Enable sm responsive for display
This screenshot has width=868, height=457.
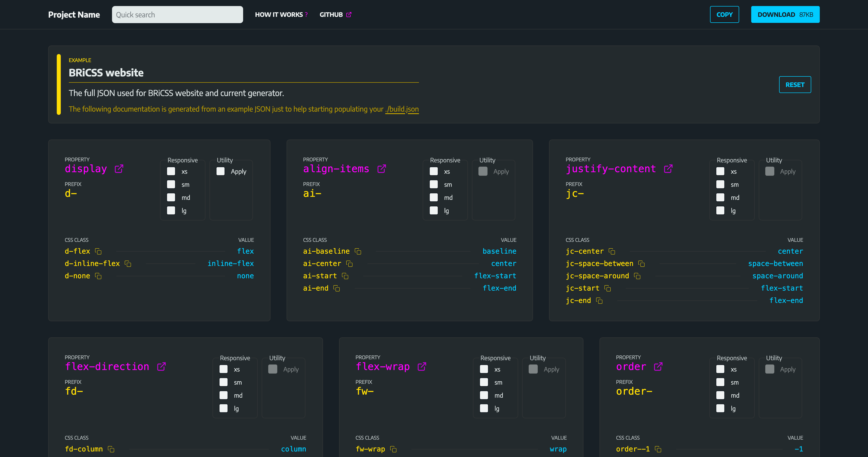pos(171,185)
